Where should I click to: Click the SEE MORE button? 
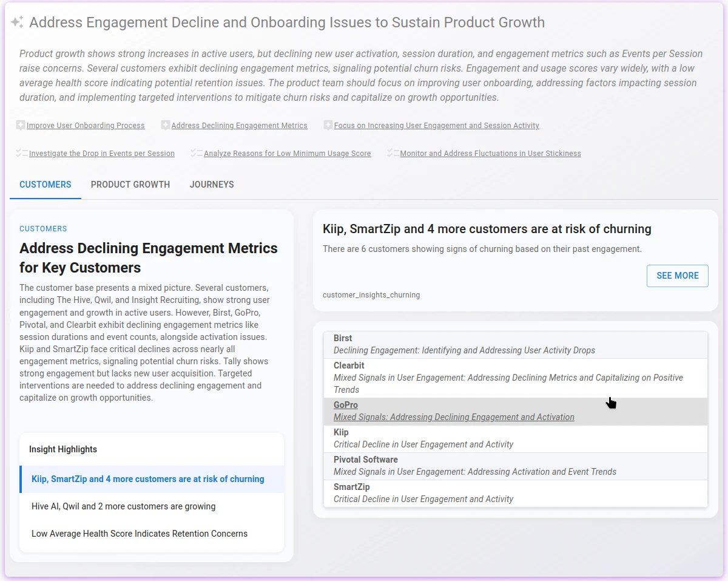678,276
